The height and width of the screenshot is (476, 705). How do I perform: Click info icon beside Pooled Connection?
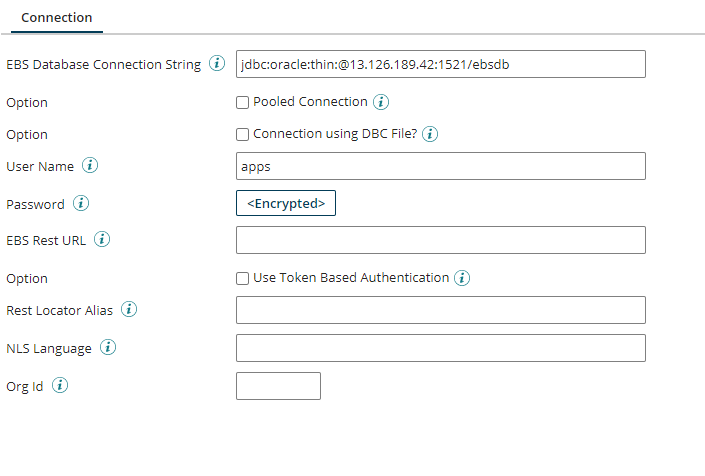(x=381, y=102)
